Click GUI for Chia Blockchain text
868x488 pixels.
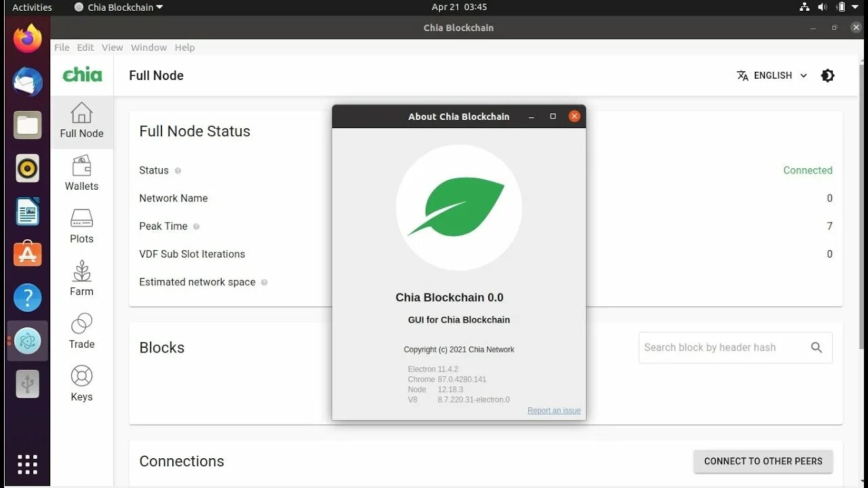(459, 320)
